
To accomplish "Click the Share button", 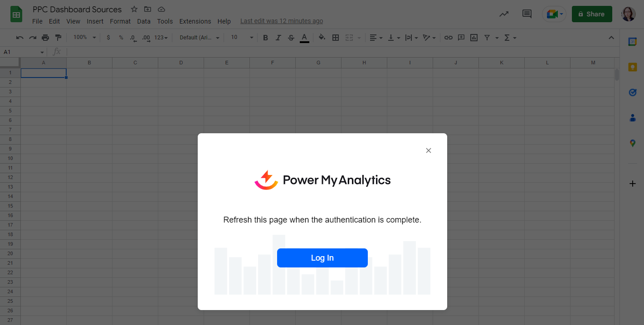I will click(x=591, y=14).
